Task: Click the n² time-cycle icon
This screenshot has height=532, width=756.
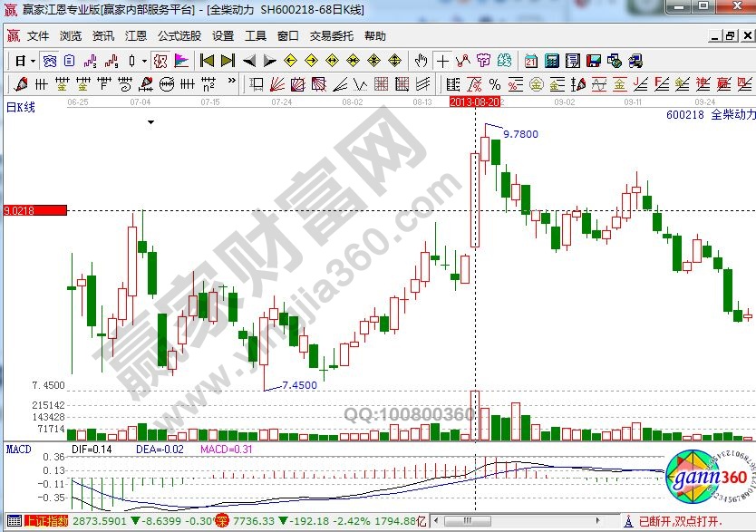Action: 208,84
